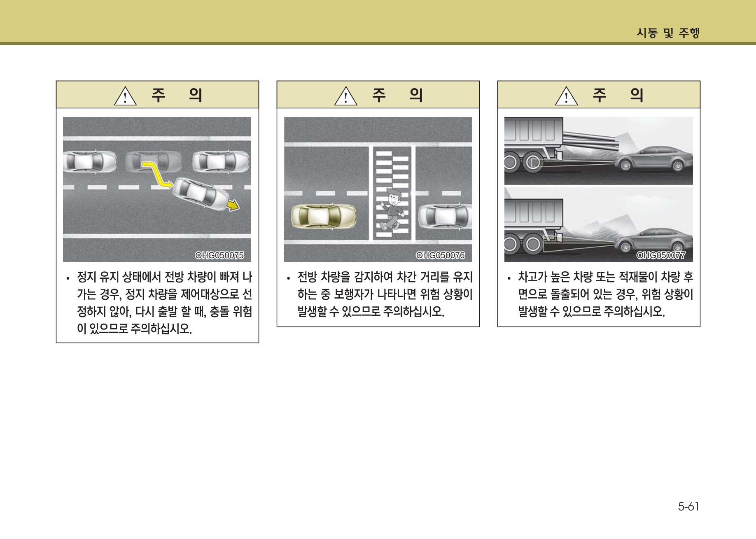Viewport: 756px width, 539px height.
Task: Click the image code 'OHG050075'
Action: pos(219,255)
